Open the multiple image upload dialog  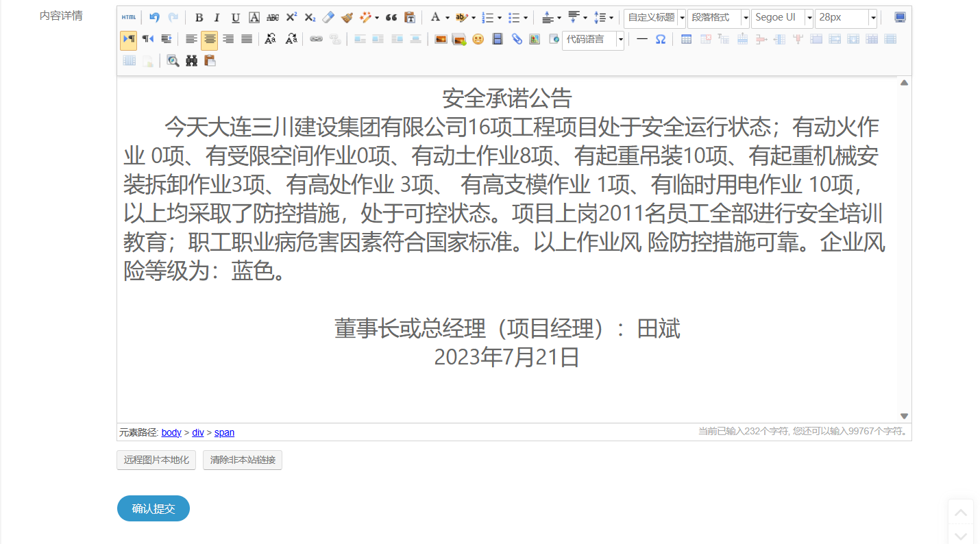point(459,39)
